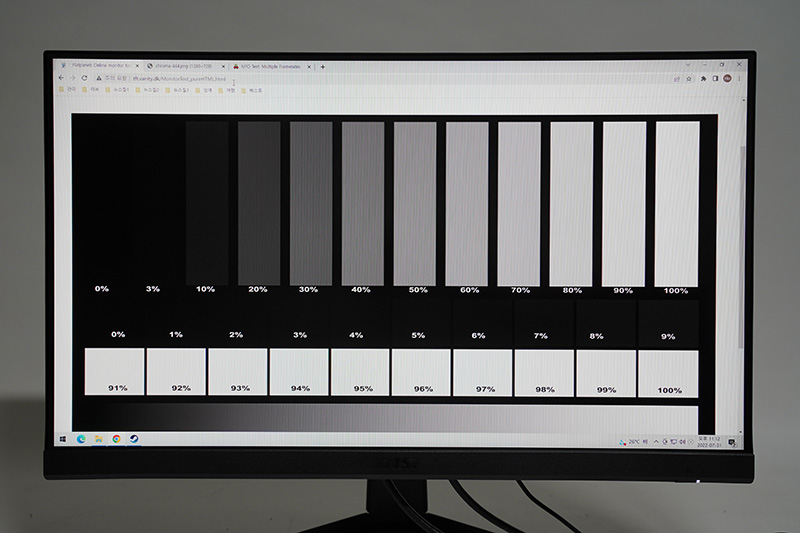Launch Microsoft Edge from the taskbar
The width and height of the screenshot is (800, 533).
point(81,439)
